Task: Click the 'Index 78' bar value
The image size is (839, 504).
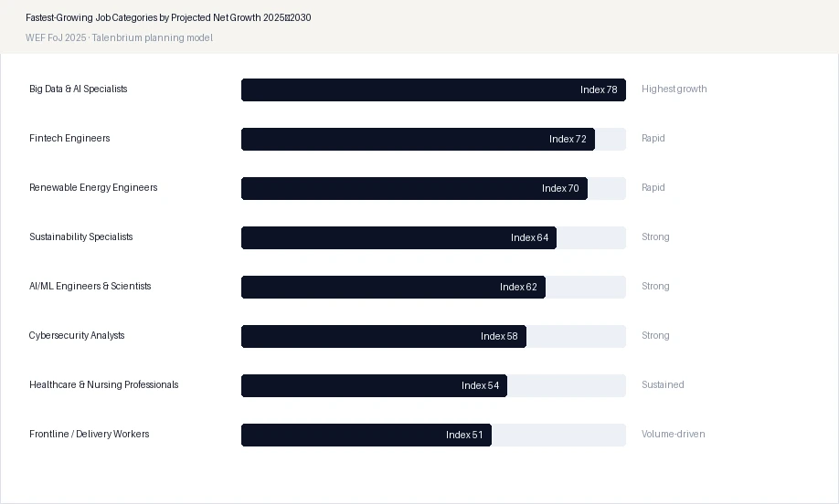Action: pos(599,89)
